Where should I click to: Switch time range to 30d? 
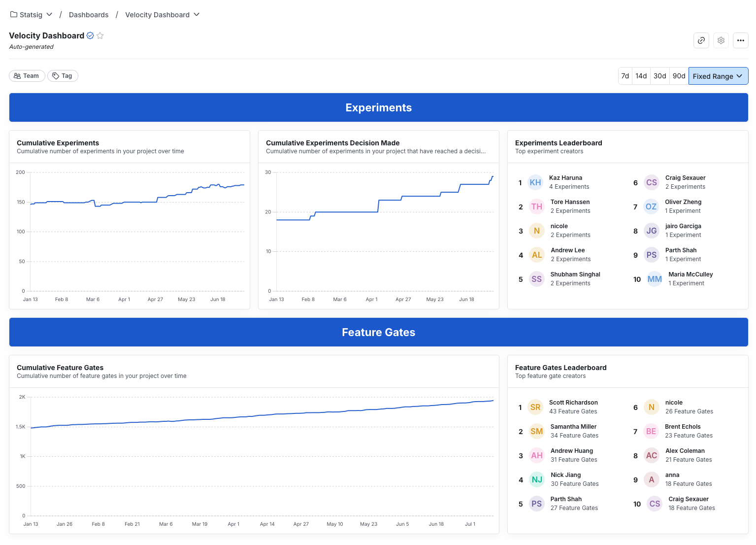click(x=660, y=76)
